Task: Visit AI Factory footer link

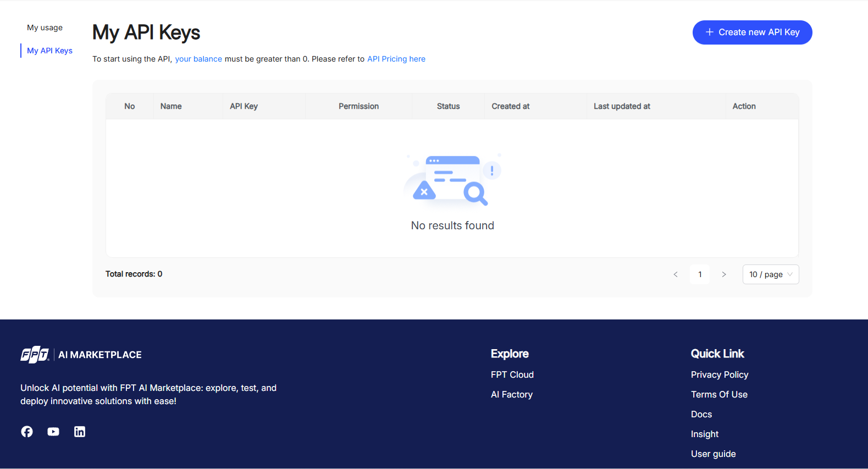Action: click(x=511, y=394)
